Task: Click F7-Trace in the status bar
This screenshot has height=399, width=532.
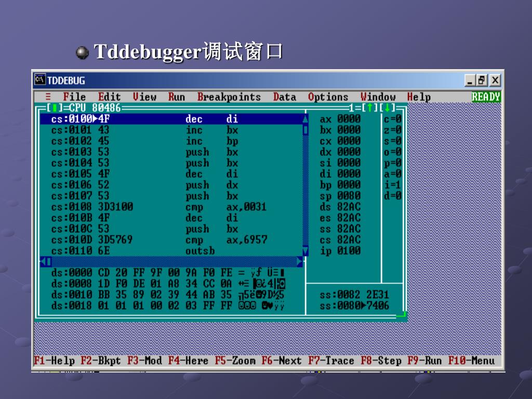Action: pyautogui.click(x=331, y=361)
